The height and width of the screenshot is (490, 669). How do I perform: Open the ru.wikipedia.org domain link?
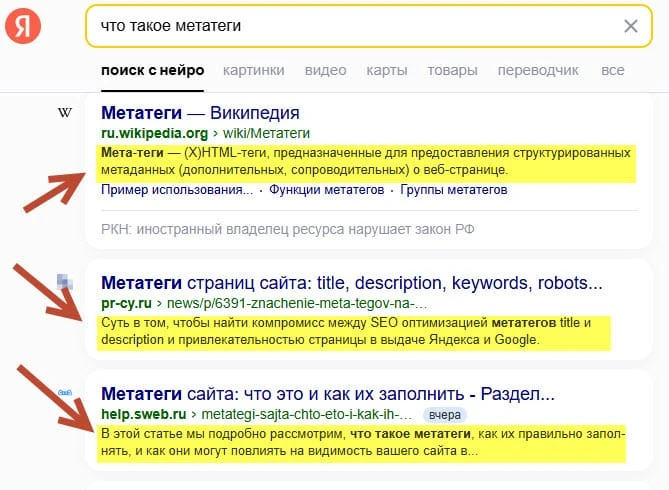pos(154,134)
